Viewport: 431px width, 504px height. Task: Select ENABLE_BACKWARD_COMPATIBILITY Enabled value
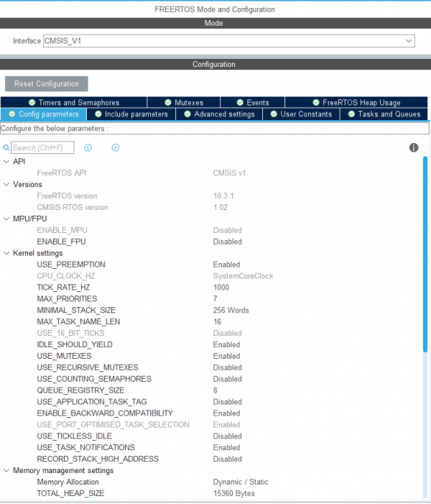click(226, 413)
